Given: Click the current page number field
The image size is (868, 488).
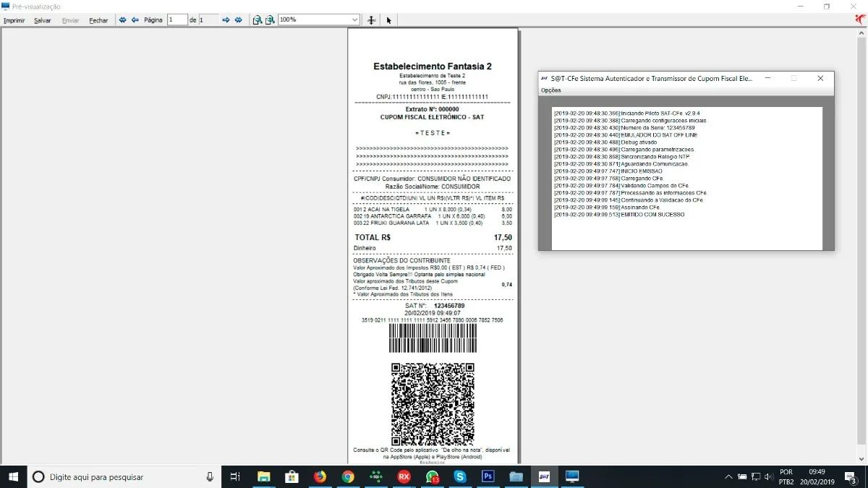Looking at the screenshot, I should pyautogui.click(x=177, y=20).
